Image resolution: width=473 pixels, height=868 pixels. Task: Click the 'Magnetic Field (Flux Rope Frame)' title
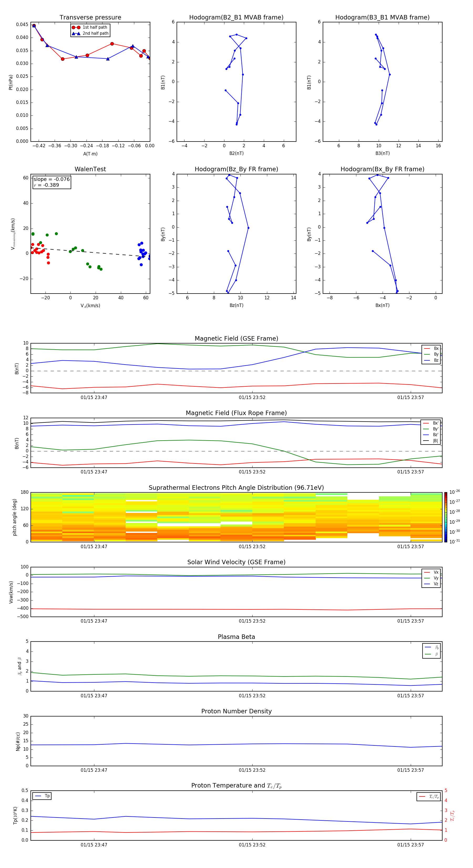tap(236, 413)
